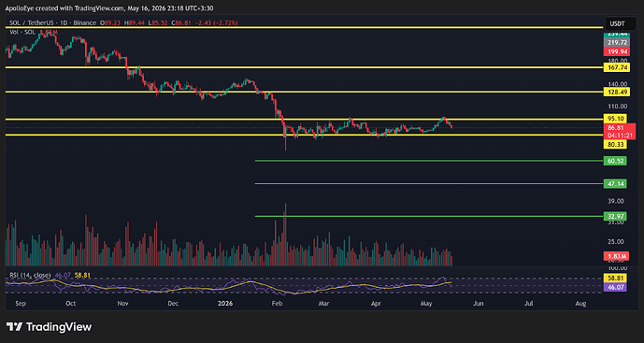Click the TradingView logo icon

pos(15,327)
